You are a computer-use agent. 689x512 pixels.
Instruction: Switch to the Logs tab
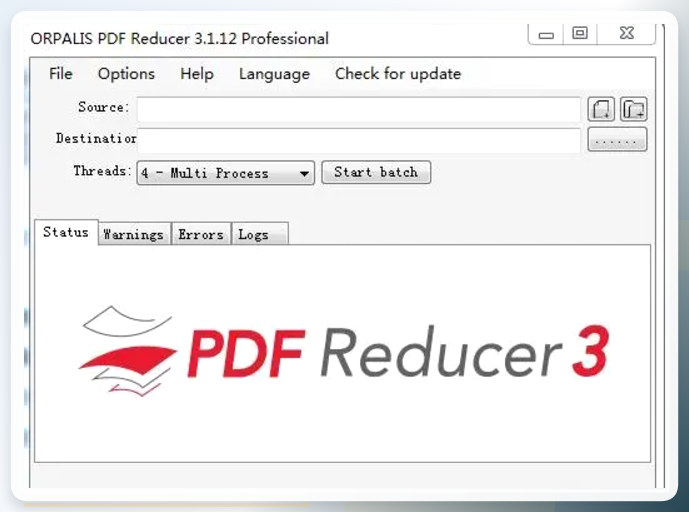[x=260, y=234]
